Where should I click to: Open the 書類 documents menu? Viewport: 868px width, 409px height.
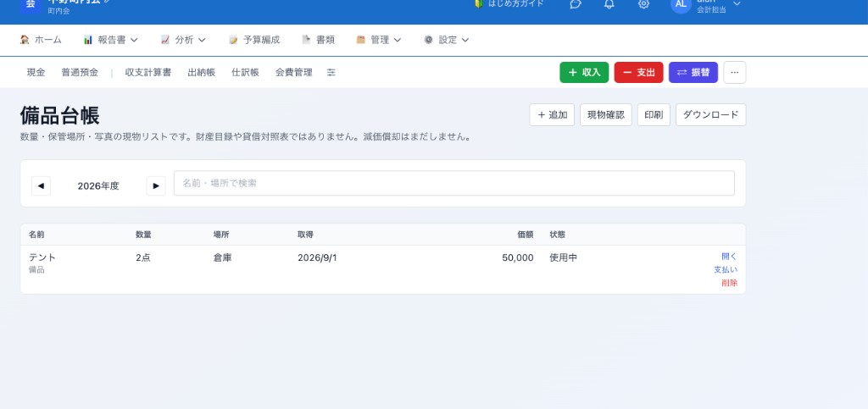(x=319, y=40)
